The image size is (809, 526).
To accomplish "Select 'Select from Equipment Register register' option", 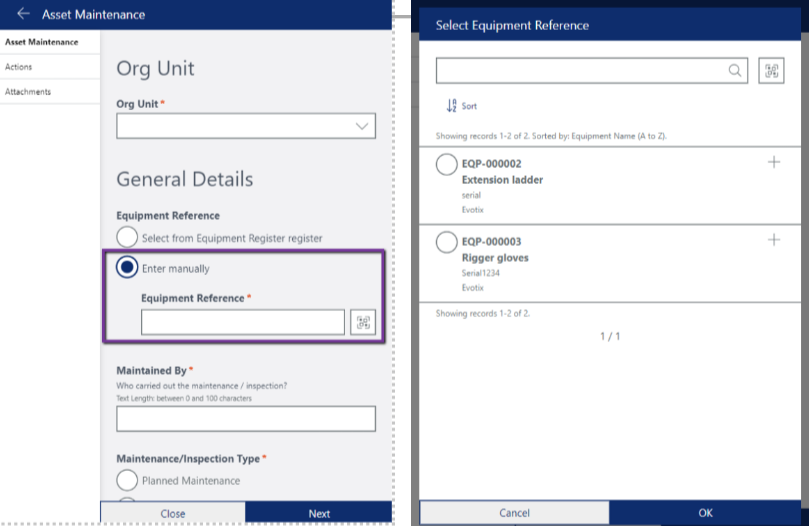I will tap(127, 238).
